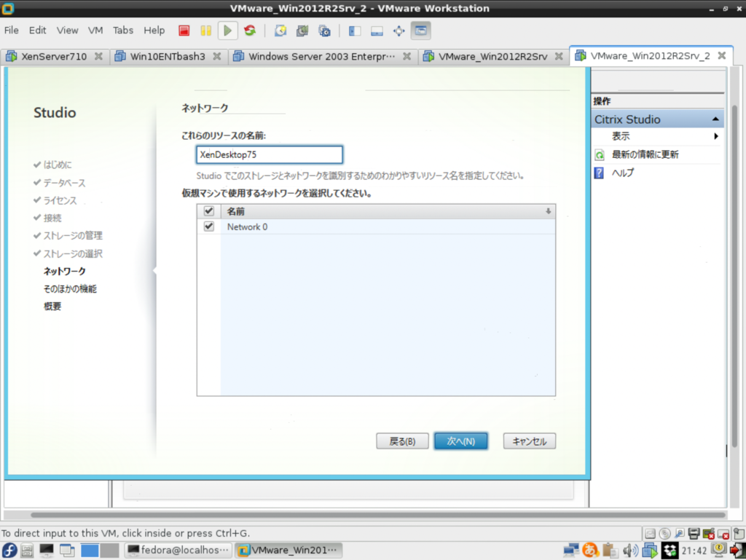Image resolution: width=746 pixels, height=560 pixels.
Task: Click the green power on play button
Action: pos(227,31)
